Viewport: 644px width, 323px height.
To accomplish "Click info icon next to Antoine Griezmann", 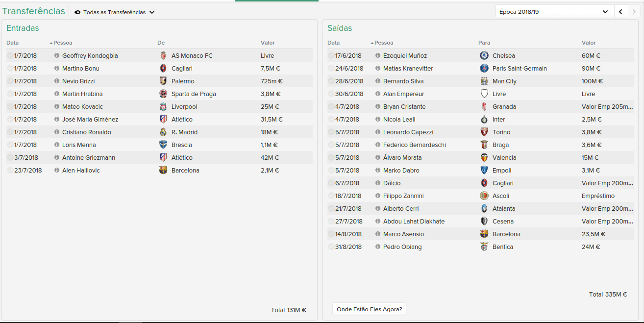I will pyautogui.click(x=57, y=157).
